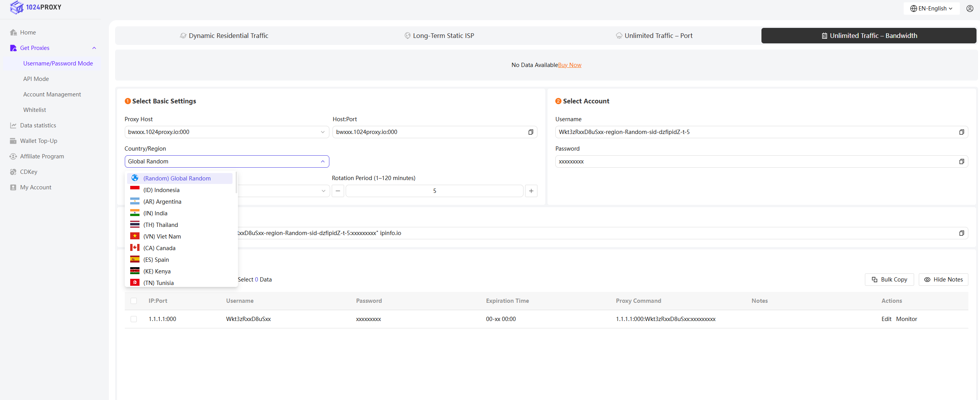Check the row checkbox for 1.1.1.1:000
Viewport: 980px width, 400px height.
tap(134, 319)
